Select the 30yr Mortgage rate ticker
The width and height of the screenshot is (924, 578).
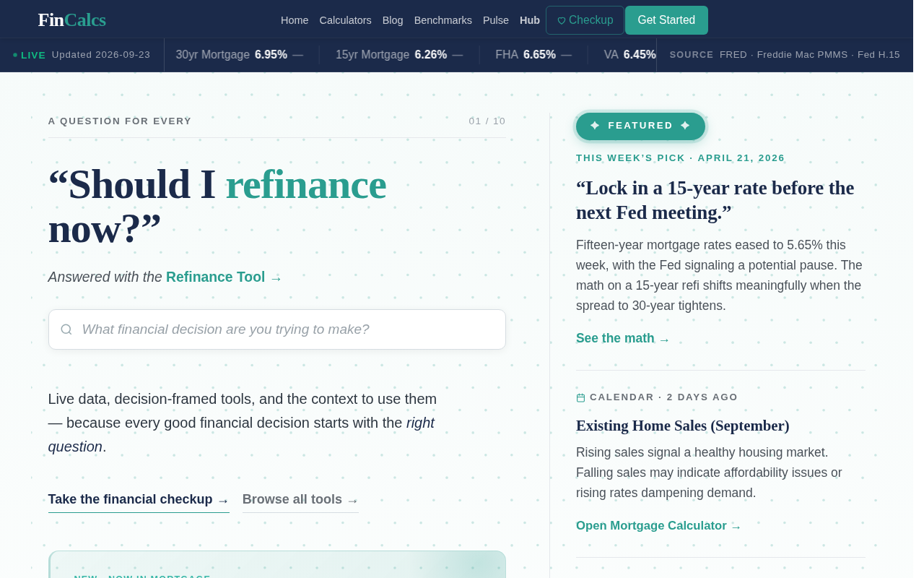click(x=239, y=55)
